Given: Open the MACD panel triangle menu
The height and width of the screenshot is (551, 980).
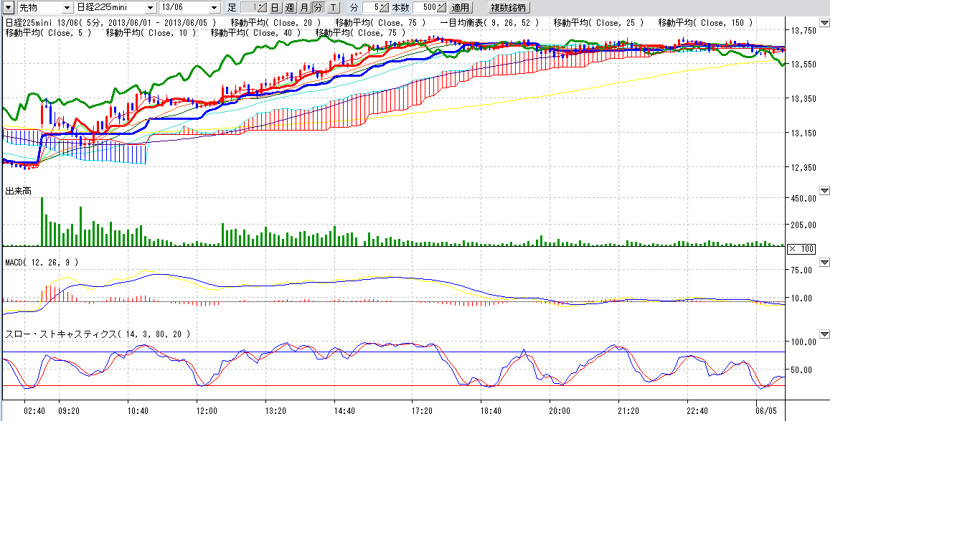Looking at the screenshot, I should 824,263.
